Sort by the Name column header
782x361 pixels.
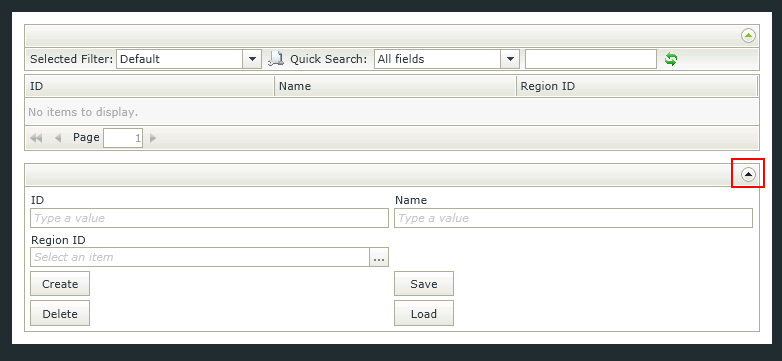[x=395, y=86]
